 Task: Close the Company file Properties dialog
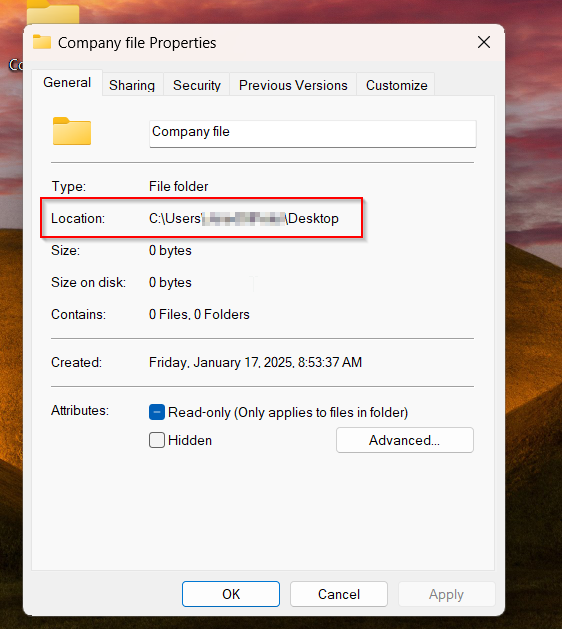[x=484, y=42]
